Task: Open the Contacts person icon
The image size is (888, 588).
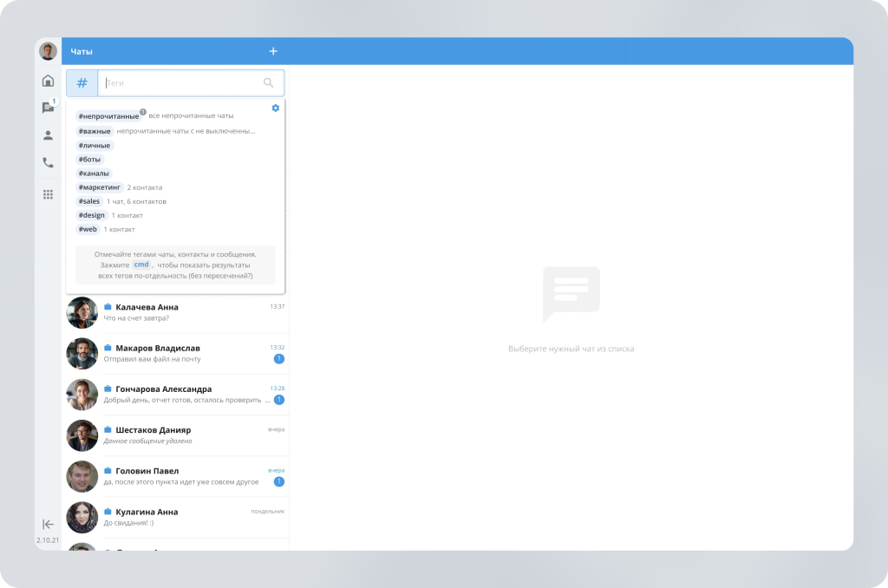Action: click(x=49, y=135)
